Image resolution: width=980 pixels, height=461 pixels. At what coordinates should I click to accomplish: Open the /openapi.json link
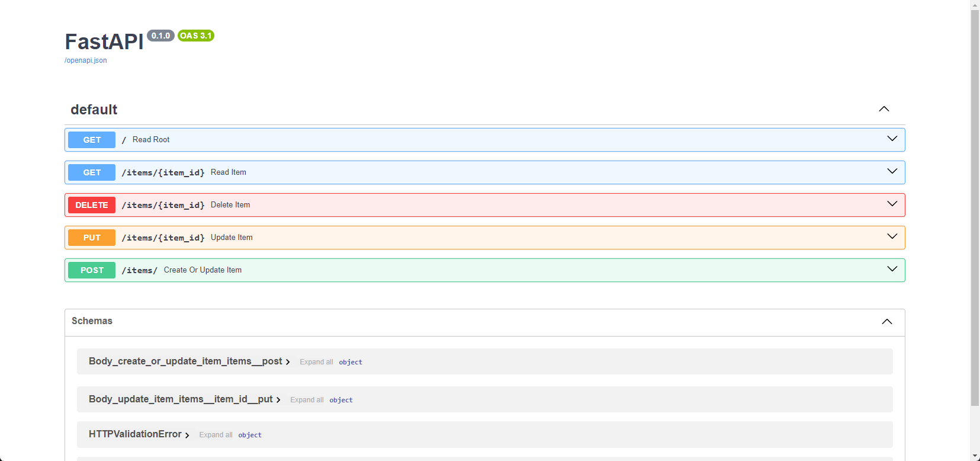click(86, 60)
